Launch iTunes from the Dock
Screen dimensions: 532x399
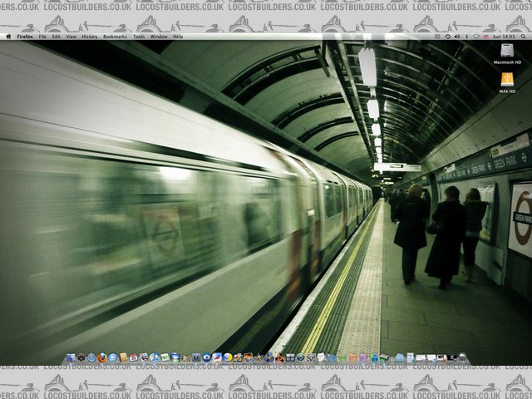(155, 357)
